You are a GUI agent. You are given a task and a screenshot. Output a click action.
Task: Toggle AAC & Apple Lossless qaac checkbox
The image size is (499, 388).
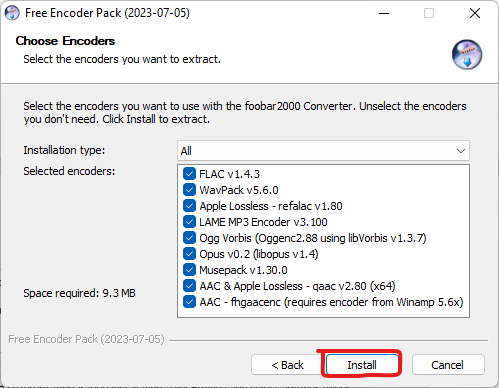click(189, 286)
